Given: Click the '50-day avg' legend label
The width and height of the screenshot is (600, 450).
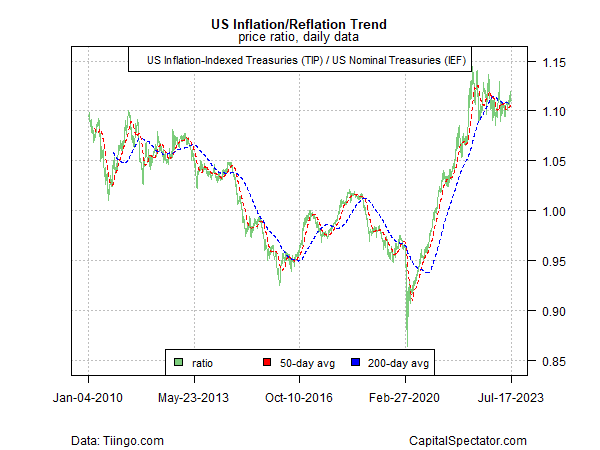Looking at the screenshot, I should tap(307, 363).
